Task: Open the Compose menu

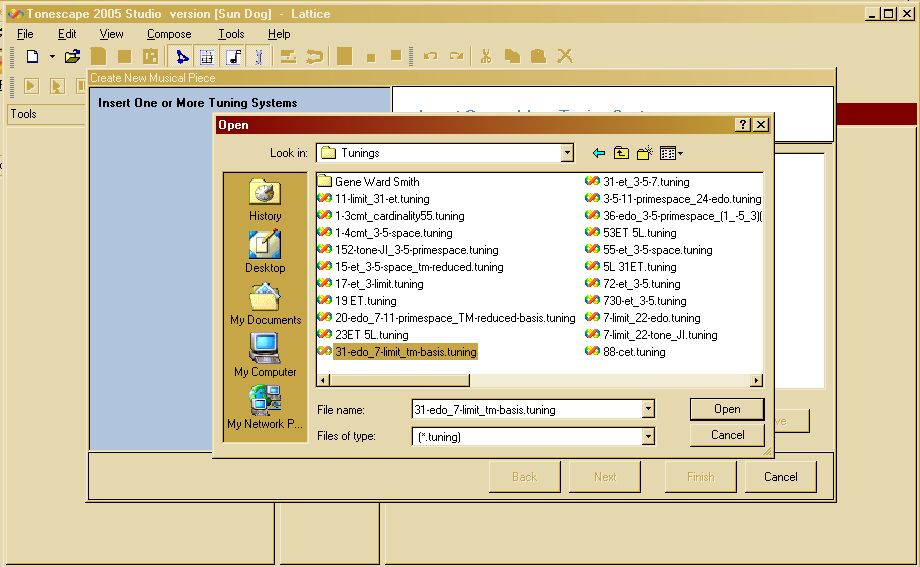Action: point(169,34)
